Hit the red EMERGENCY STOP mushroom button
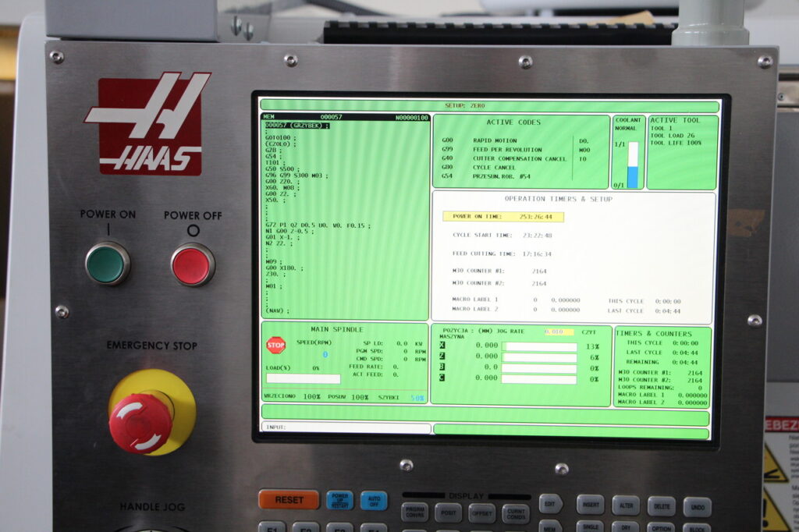 click(140, 422)
